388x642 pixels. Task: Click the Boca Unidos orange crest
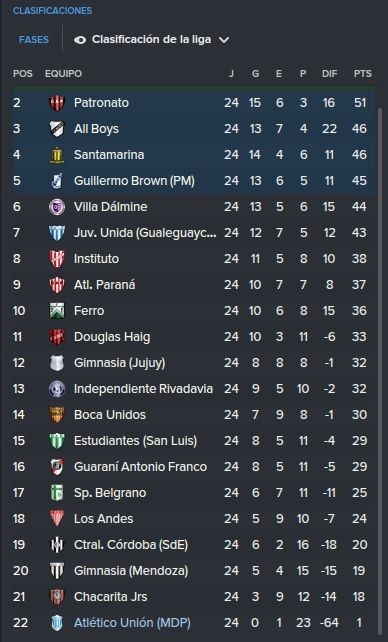click(x=57, y=415)
